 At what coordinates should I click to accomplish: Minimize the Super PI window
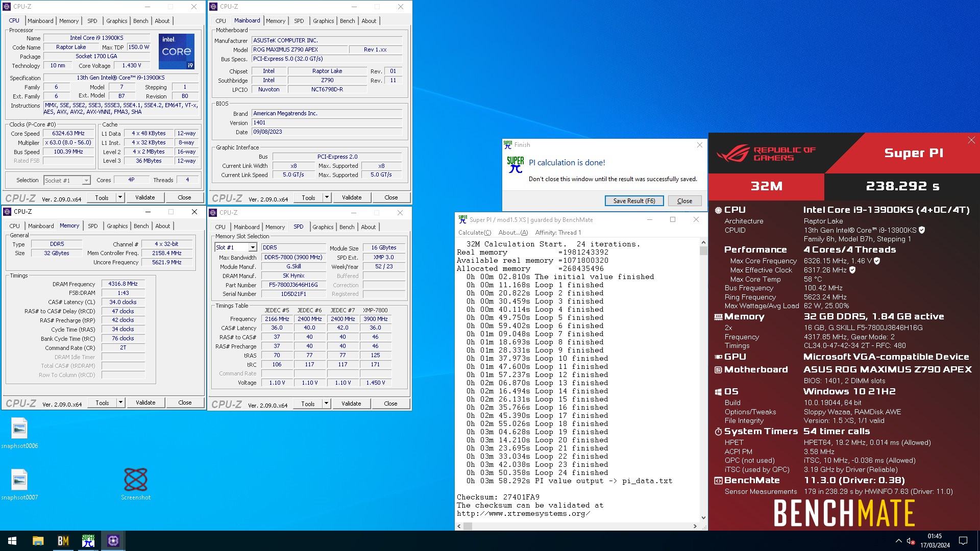coord(649,219)
